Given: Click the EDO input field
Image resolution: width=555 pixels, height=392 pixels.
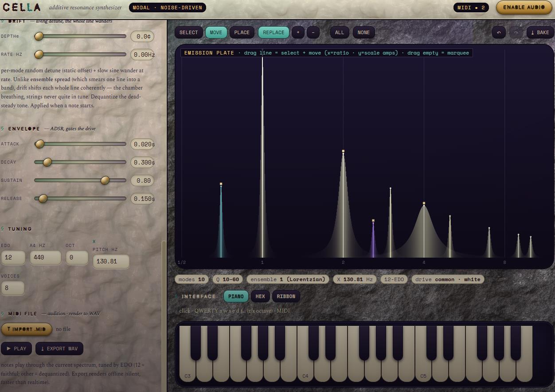Looking at the screenshot, I should pos(13,258).
